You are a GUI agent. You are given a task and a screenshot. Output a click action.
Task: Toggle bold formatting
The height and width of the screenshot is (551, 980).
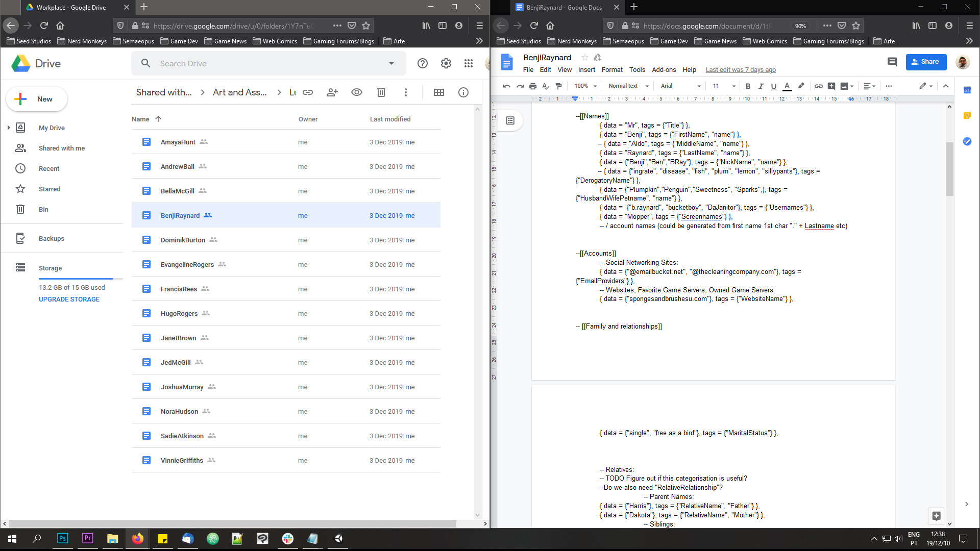748,86
